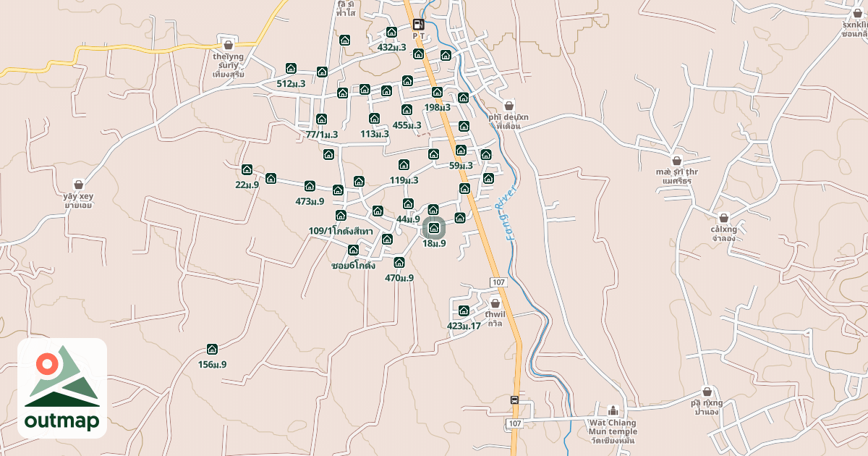Click the pā nxng shop icon
Screen dimensions: 868x456
tap(707, 392)
